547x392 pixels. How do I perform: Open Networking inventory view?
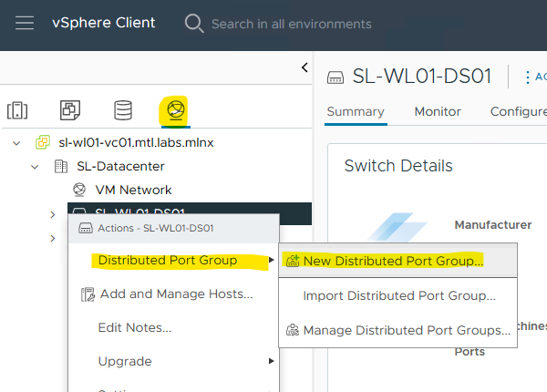(175, 110)
